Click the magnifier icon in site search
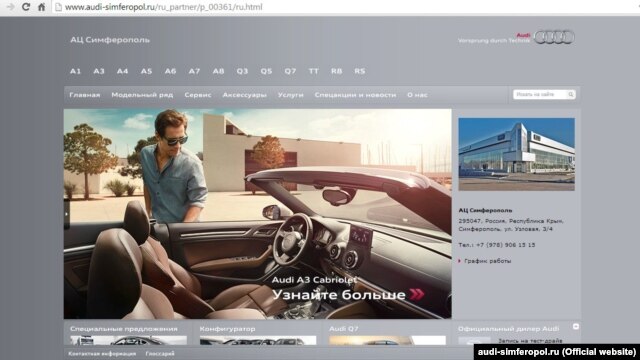Screen dimensions: 640x360 click(x=571, y=94)
